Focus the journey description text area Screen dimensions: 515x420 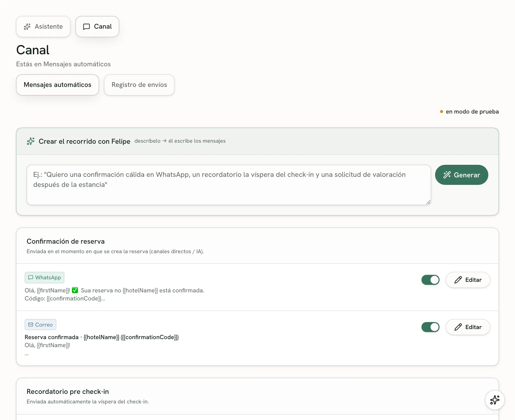pos(229,185)
